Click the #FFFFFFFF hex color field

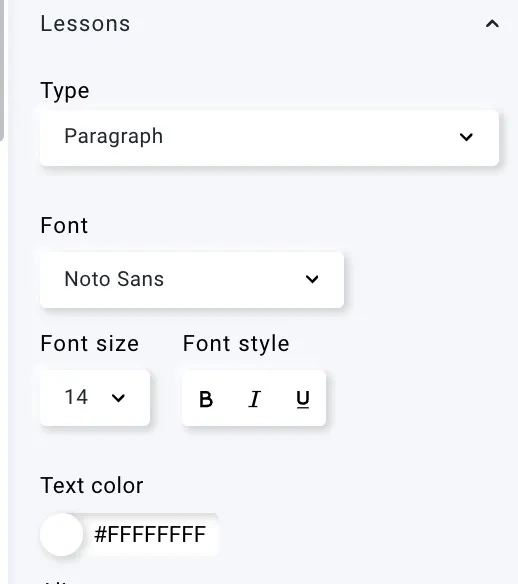150,534
